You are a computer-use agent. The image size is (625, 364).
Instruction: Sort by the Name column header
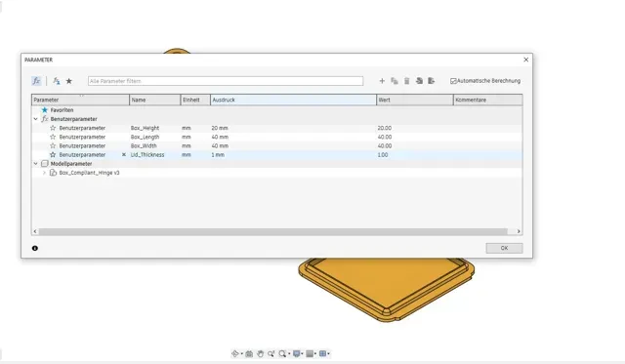click(154, 100)
